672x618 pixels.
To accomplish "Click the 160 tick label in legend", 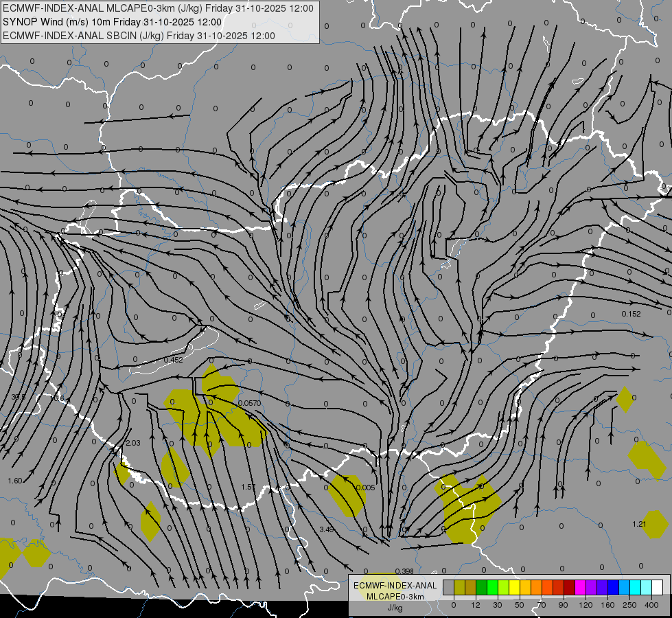I will point(607,605).
